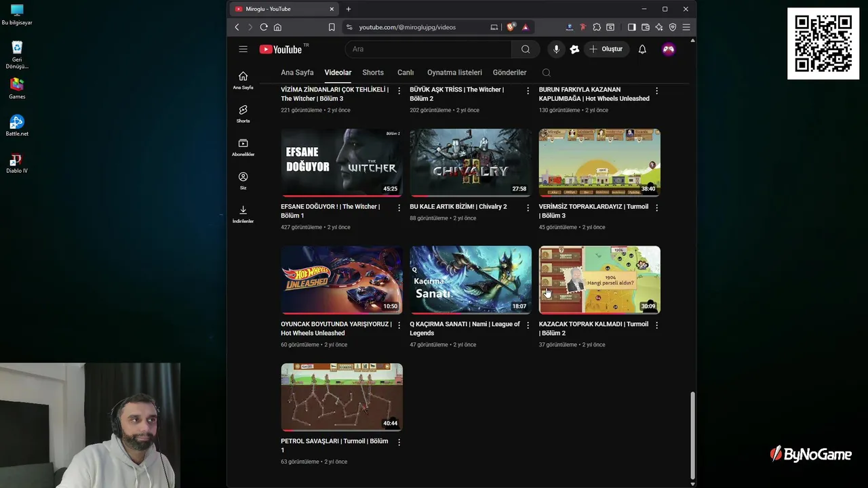This screenshot has height=488, width=868.
Task: Open options for PETROL SAVAŞLARI video
Action: (x=399, y=442)
